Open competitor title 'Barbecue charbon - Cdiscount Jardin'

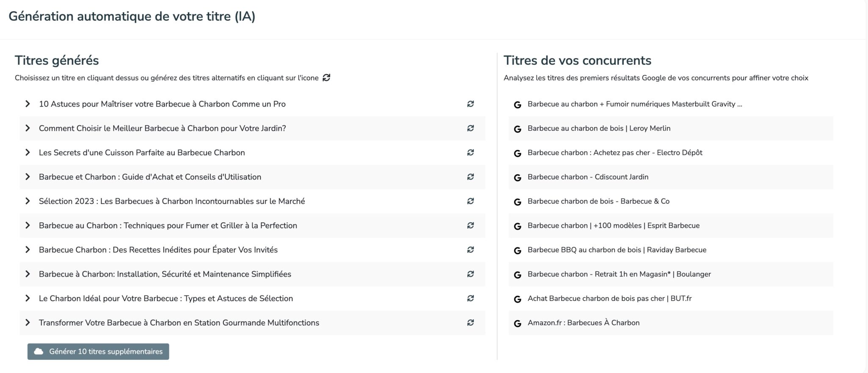588,177
